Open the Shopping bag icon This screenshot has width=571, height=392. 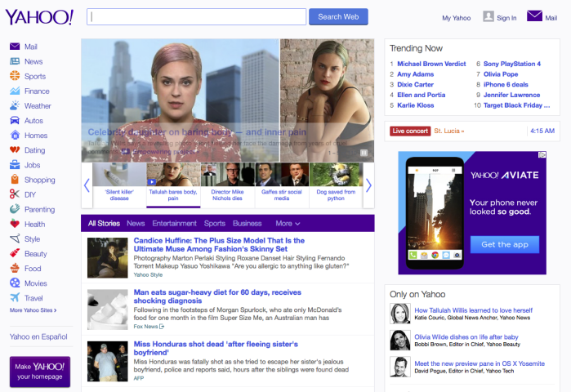coord(15,180)
